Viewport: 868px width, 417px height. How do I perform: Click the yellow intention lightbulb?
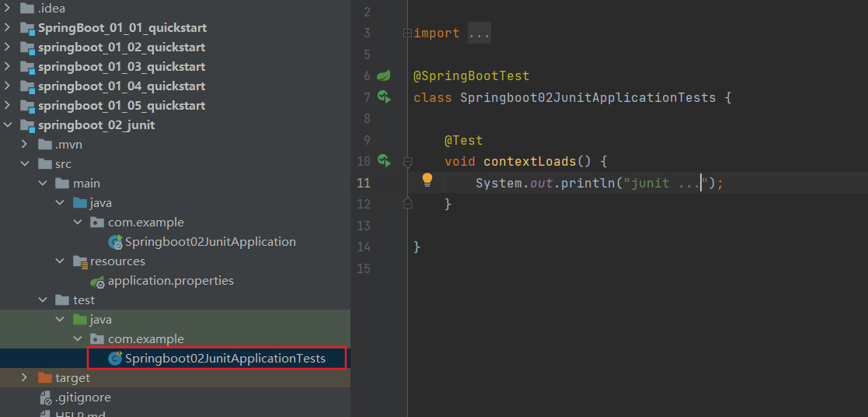[427, 180]
